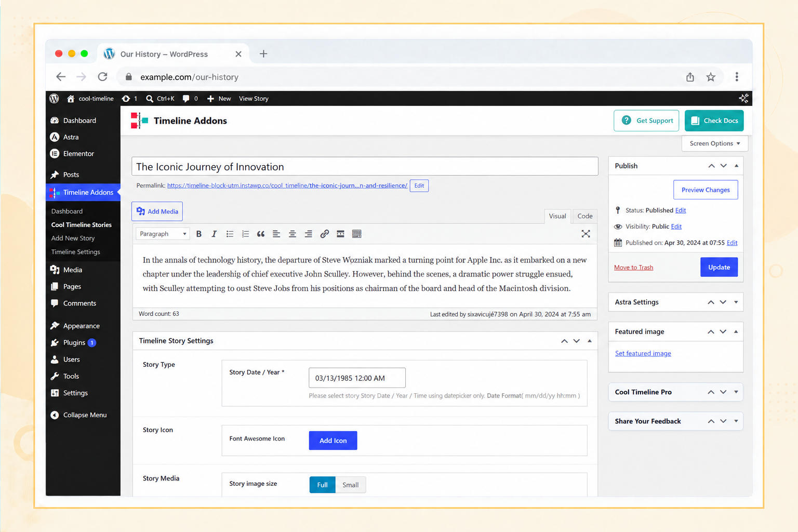
Task: Open Timeline Settings in sidebar submenu
Action: coord(76,252)
